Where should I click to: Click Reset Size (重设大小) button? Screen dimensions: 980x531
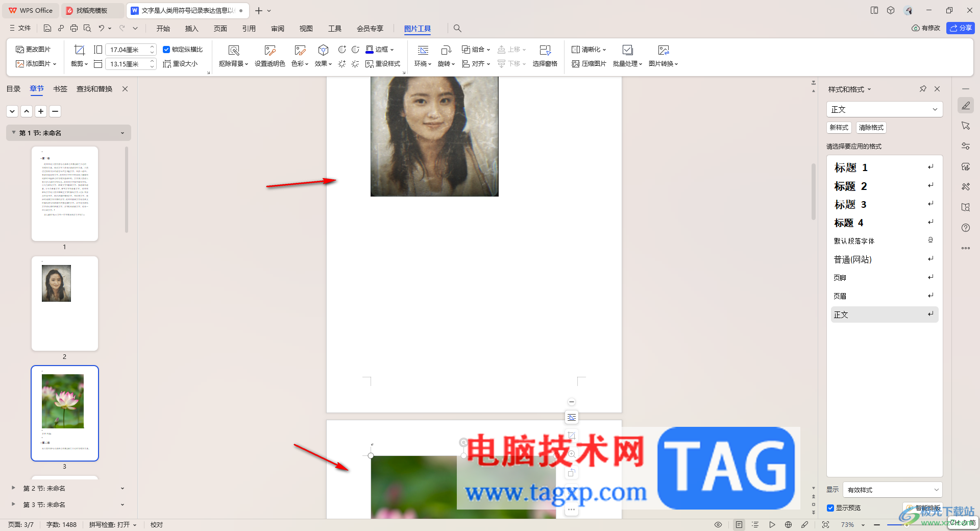pos(180,64)
